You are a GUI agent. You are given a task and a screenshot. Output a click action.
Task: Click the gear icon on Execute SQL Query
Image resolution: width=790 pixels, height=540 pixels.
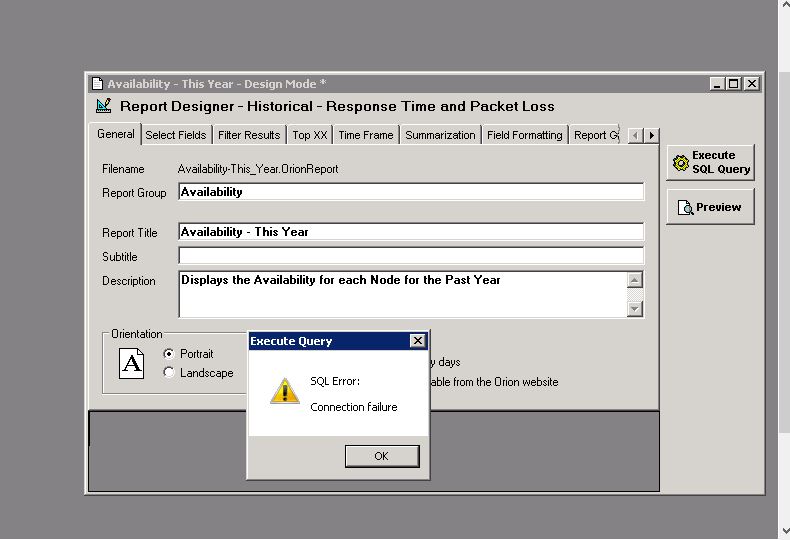[681, 163]
